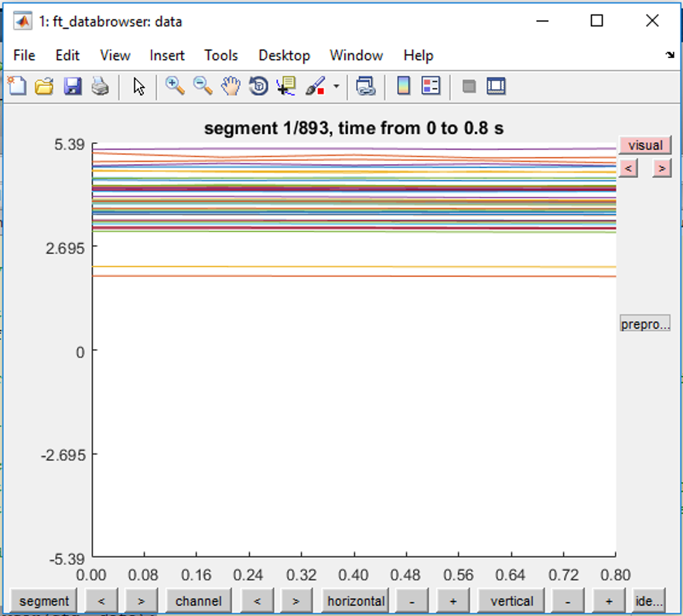Toggle the Insert Colorbar icon

click(x=404, y=86)
